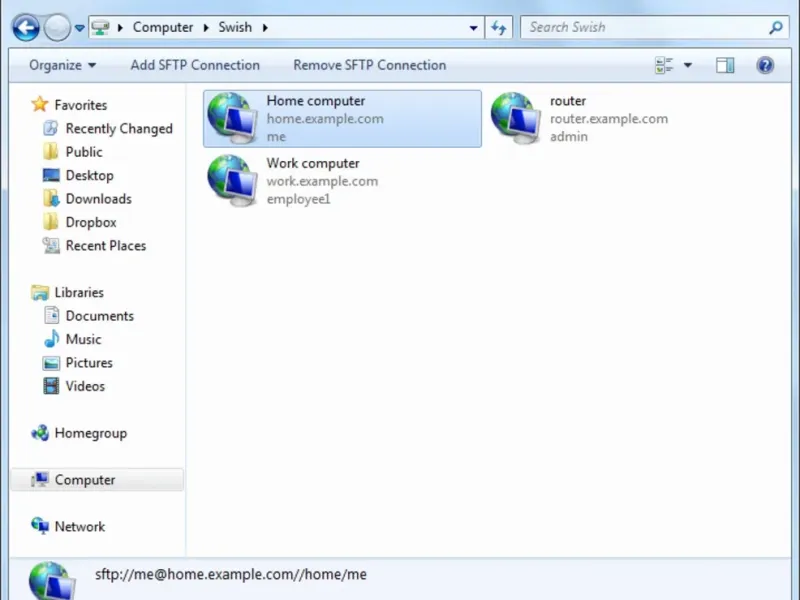Image resolution: width=800 pixels, height=600 pixels.
Task: Open the Downloads folder
Action: [x=99, y=199]
